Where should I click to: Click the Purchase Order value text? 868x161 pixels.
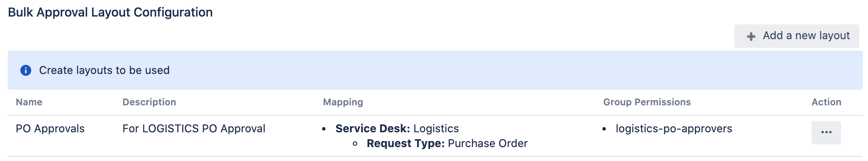(x=488, y=143)
